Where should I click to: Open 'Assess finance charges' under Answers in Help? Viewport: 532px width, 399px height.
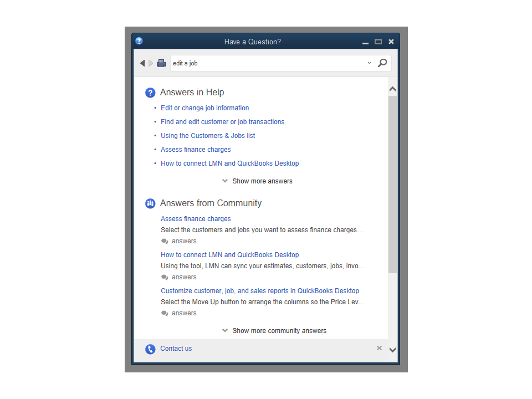[196, 150]
